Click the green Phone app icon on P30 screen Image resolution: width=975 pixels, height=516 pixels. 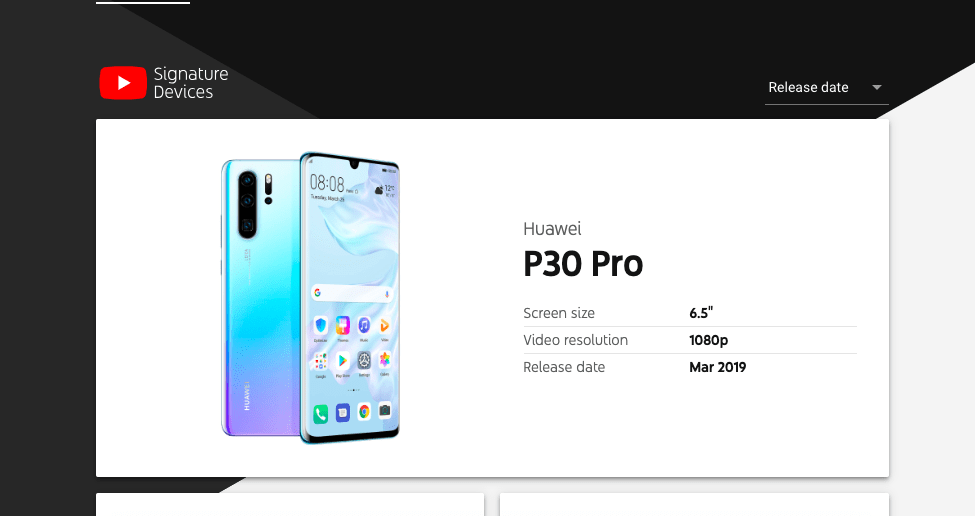pos(320,413)
